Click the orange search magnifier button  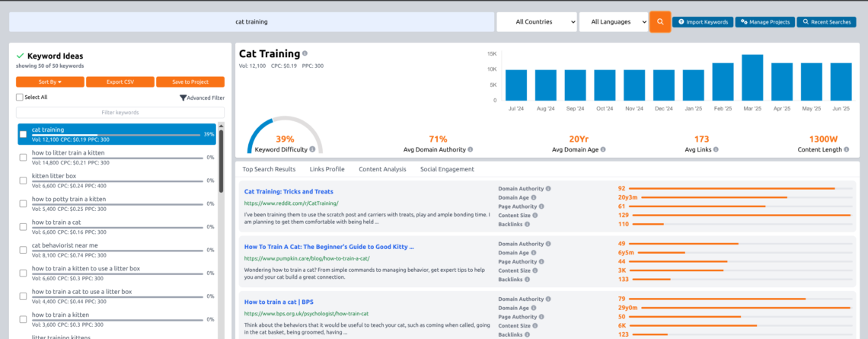coord(660,22)
